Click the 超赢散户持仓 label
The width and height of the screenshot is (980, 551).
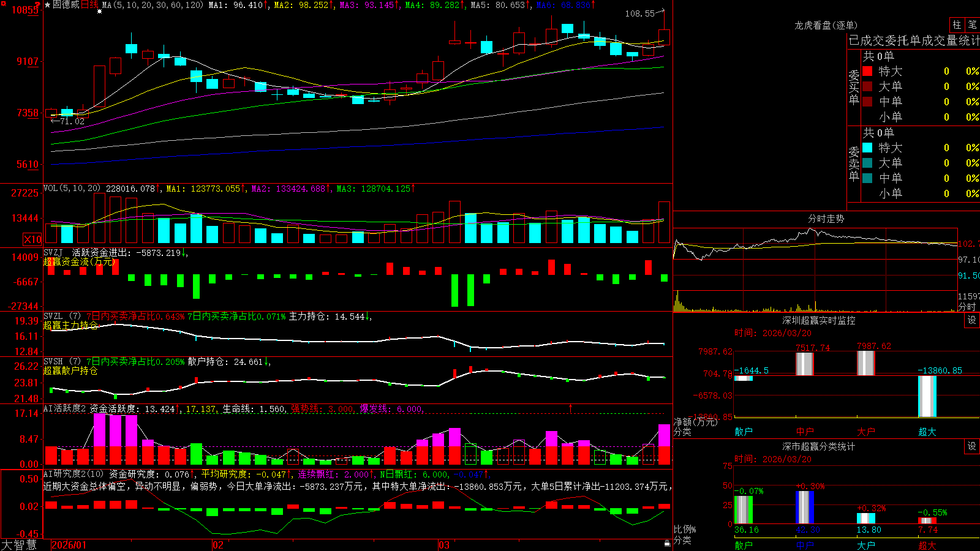(x=70, y=371)
